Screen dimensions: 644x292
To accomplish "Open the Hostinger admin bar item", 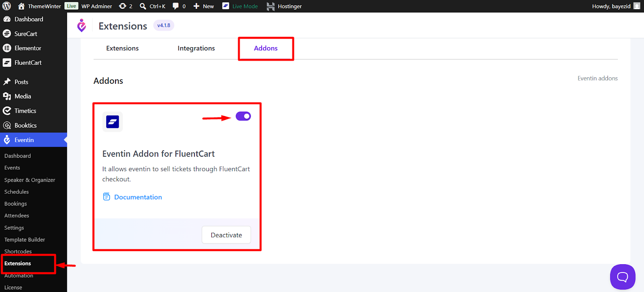I will tap(284, 6).
